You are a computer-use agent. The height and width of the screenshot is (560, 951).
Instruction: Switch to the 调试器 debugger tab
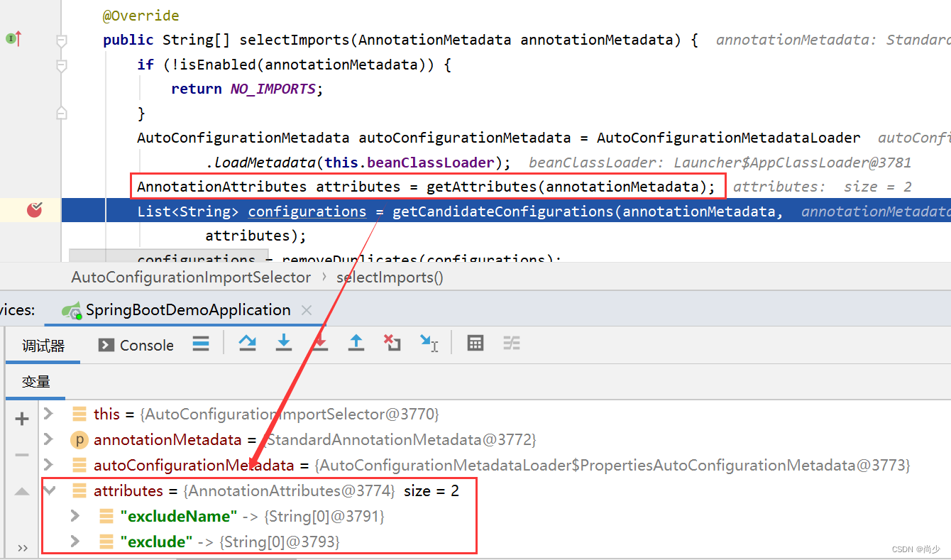(43, 346)
